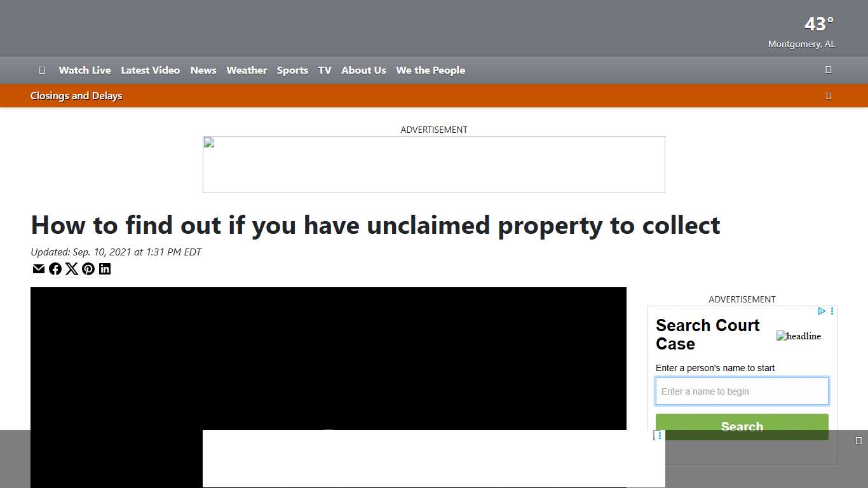868x488 pixels.
Task: Share the article on X (Twitter)
Action: coord(72,269)
